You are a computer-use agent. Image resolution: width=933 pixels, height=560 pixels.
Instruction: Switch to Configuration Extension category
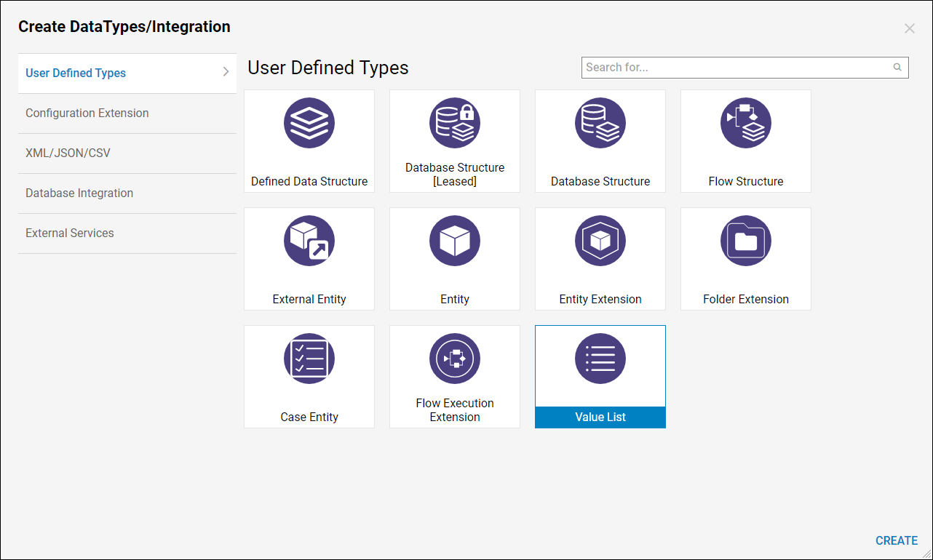[127, 113]
